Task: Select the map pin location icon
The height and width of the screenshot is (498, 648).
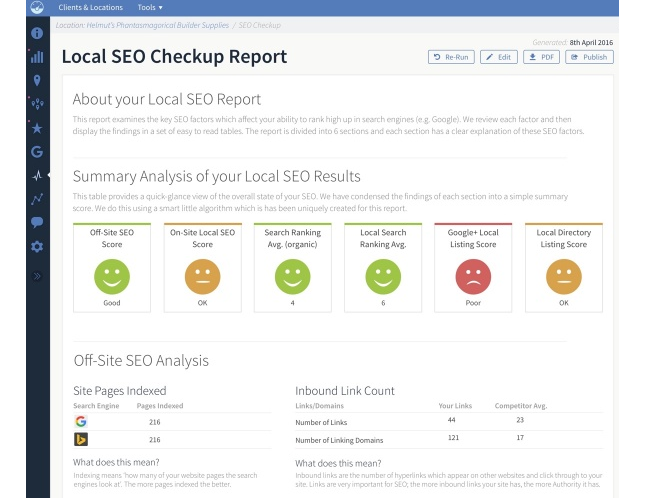Action: coord(37,80)
